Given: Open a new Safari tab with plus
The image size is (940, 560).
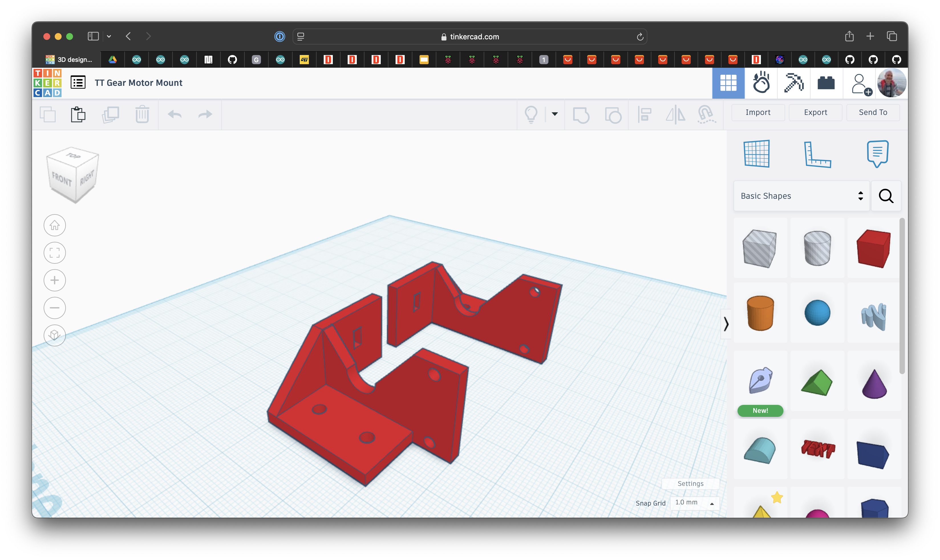Looking at the screenshot, I should pyautogui.click(x=870, y=36).
